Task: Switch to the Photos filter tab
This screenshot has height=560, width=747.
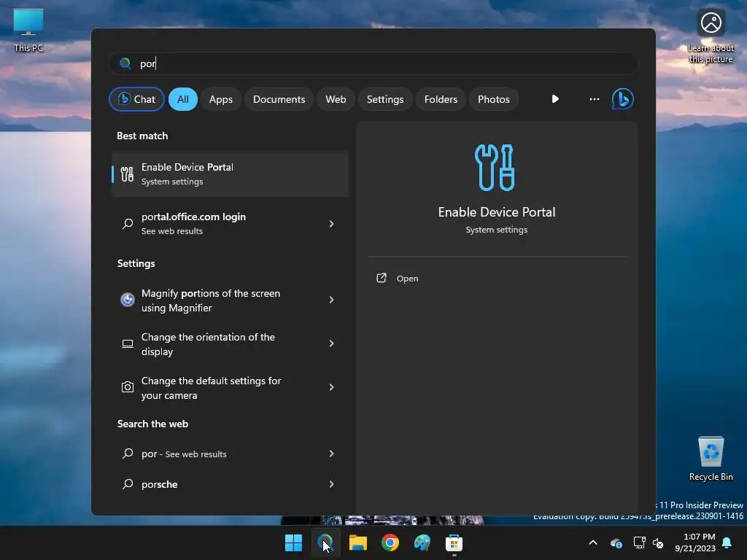Action: point(494,99)
